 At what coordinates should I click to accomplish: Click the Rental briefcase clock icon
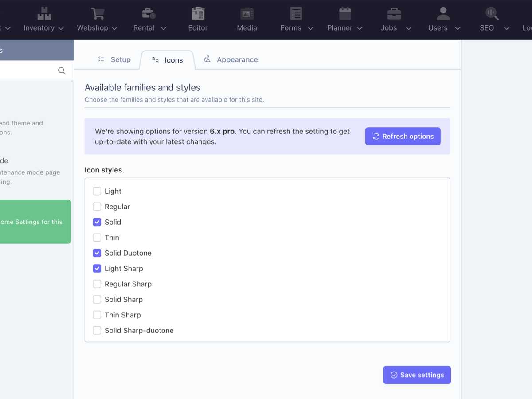149,13
